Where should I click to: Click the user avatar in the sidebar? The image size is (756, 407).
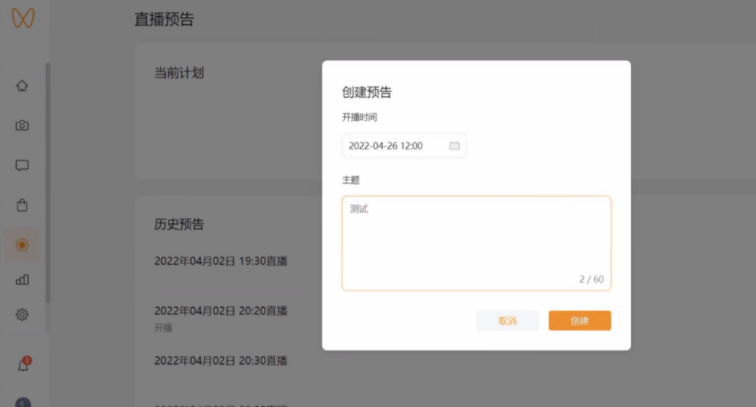click(23, 402)
